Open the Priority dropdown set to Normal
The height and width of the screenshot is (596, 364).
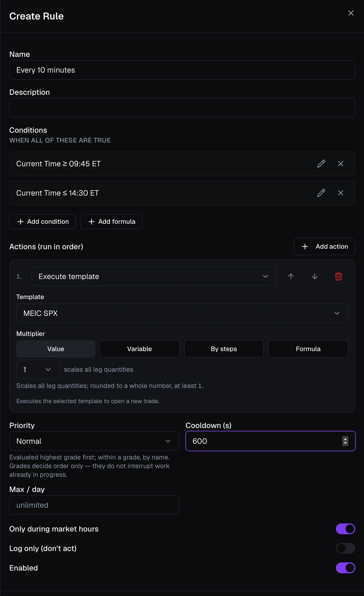tap(94, 441)
